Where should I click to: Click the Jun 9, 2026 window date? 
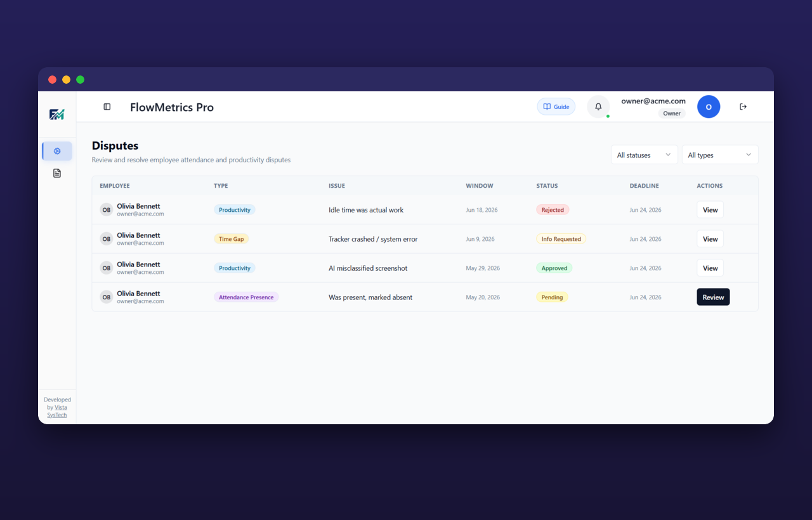point(480,239)
